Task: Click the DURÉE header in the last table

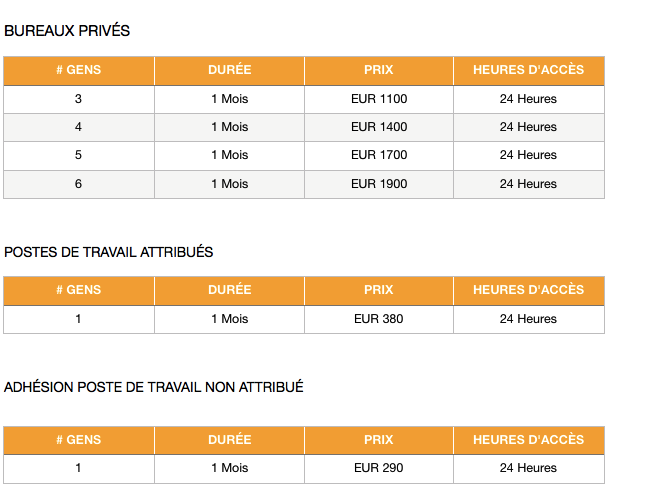Action: [229, 440]
